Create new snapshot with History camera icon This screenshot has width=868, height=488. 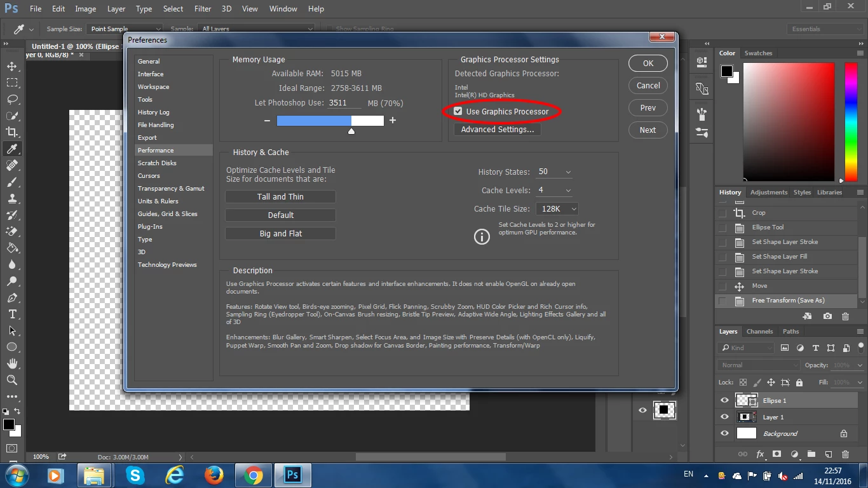click(827, 316)
